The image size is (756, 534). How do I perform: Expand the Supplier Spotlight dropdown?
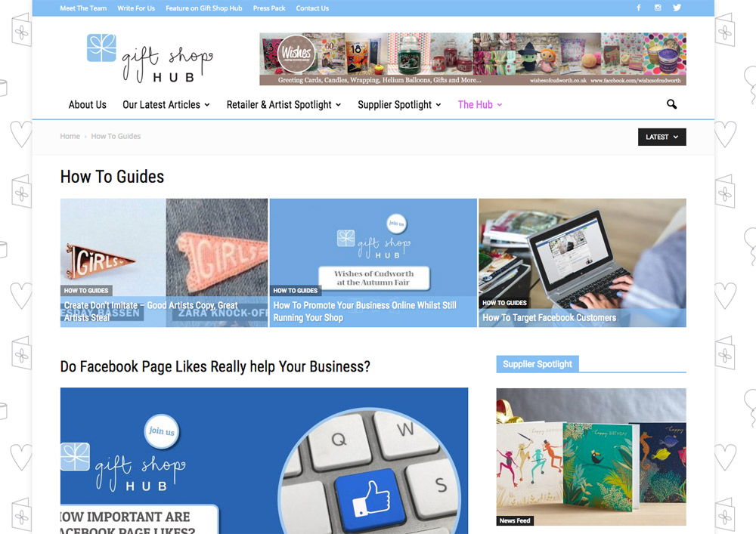tap(399, 104)
